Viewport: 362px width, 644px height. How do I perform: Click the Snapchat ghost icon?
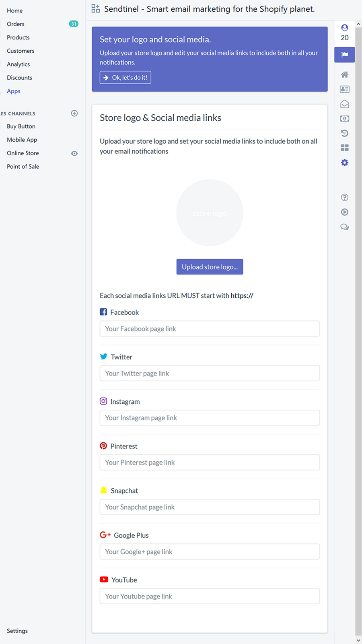coord(103,490)
